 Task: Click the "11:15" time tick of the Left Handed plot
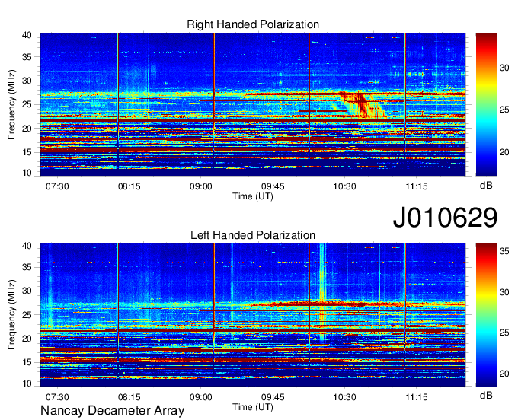pyautogui.click(x=417, y=397)
